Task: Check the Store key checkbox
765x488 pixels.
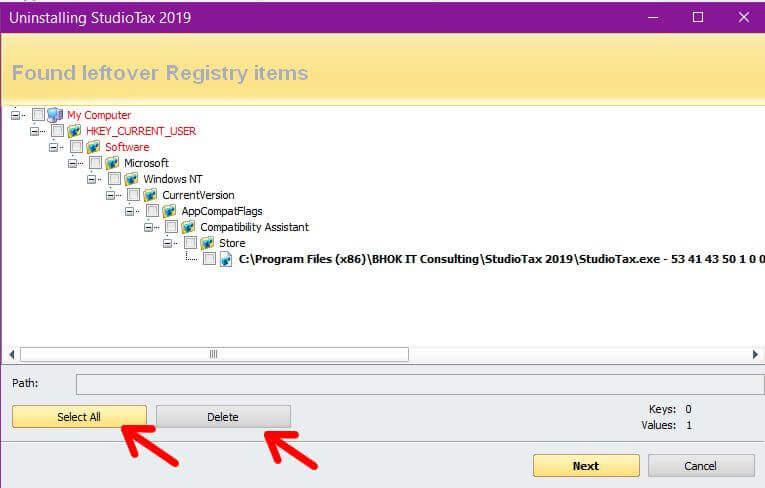Action: pos(191,243)
